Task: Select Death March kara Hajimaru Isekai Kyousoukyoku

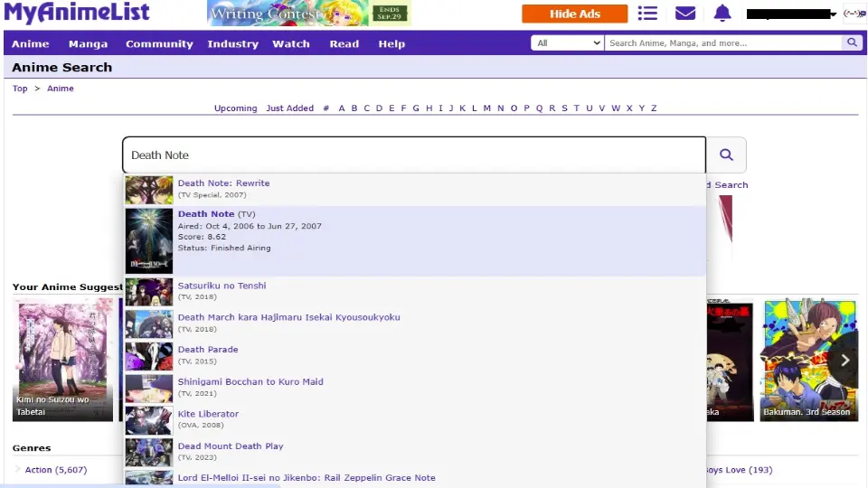Action: click(x=289, y=317)
